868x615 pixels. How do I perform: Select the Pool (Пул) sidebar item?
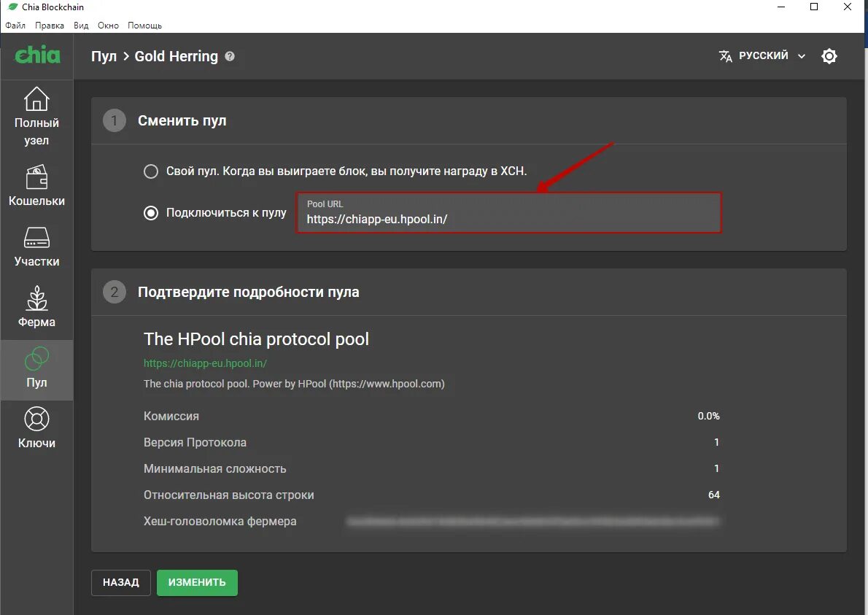[x=36, y=370]
